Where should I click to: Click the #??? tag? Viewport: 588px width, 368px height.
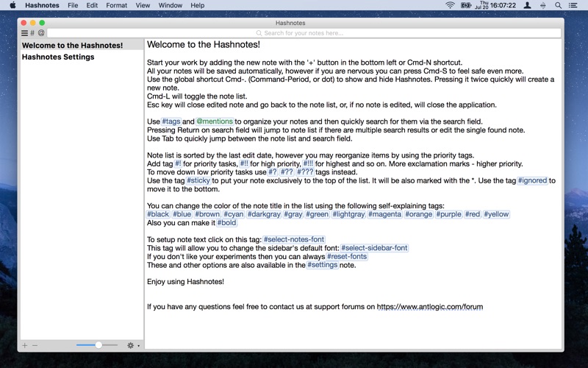[305, 172]
